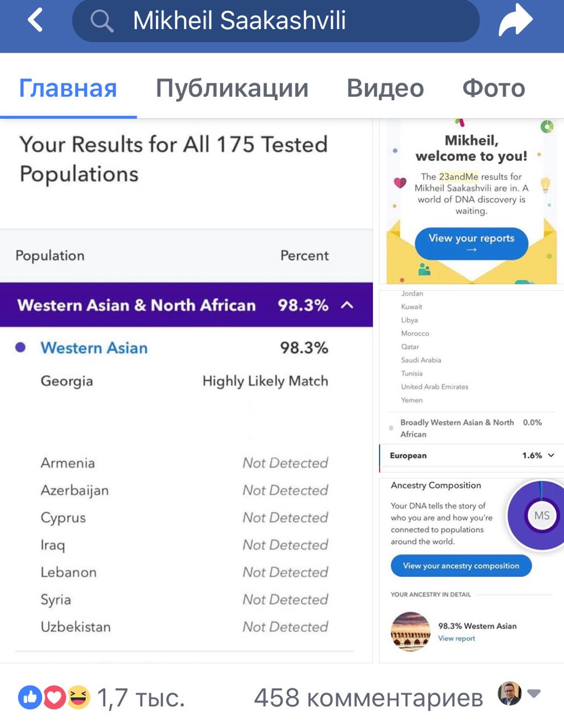Tap the profile avatar next to comments
564x728 pixels.
[509, 693]
